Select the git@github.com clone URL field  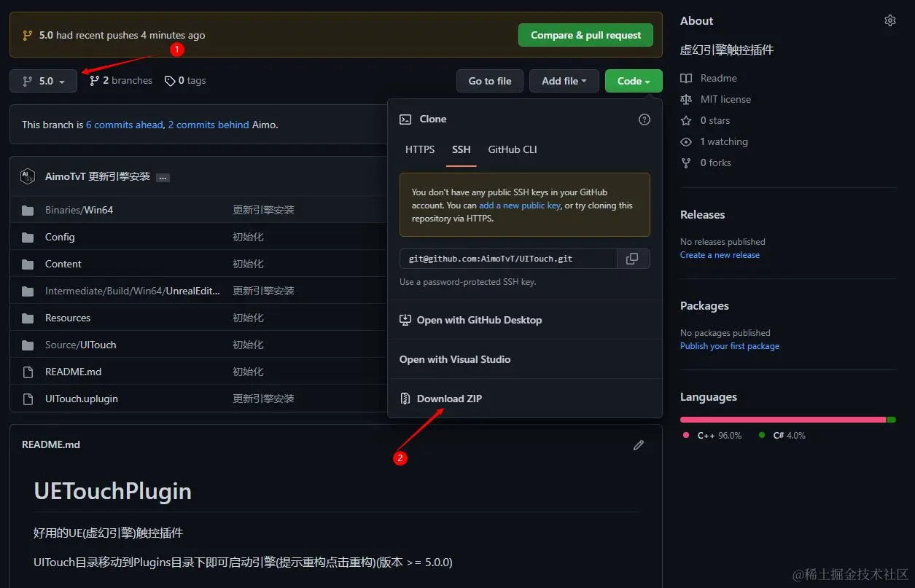click(x=508, y=259)
